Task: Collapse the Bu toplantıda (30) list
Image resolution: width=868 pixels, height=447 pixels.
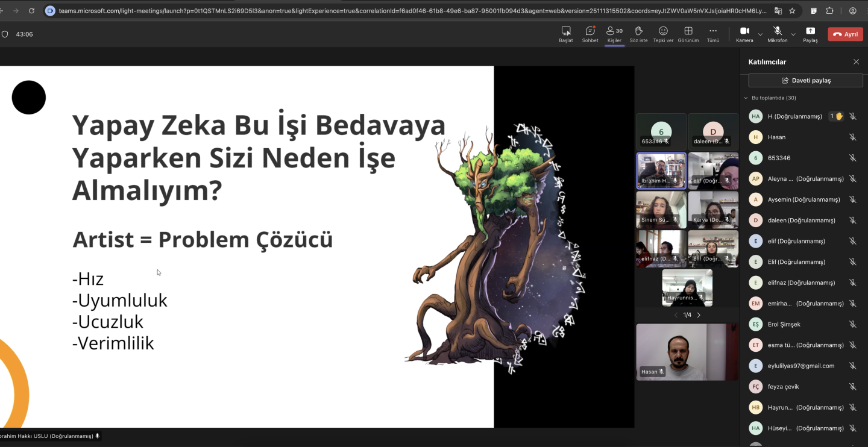Action: click(746, 98)
